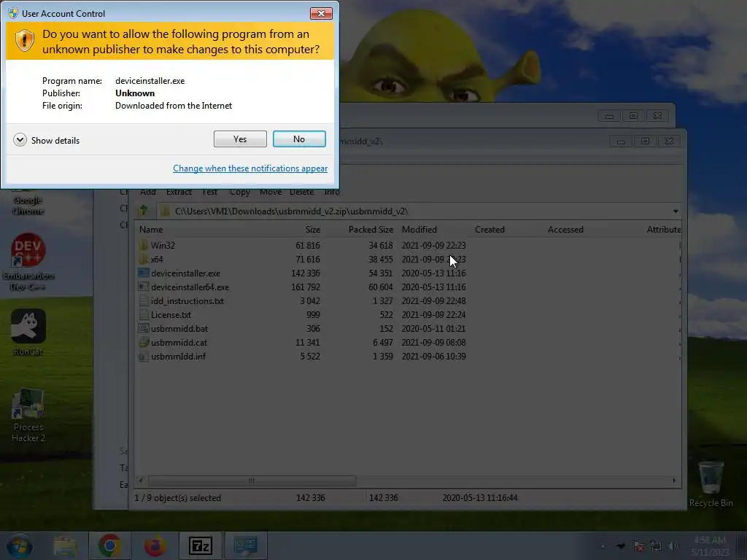The width and height of the screenshot is (747, 560).
Task: Open 7-Zip from the taskbar
Action: [201, 545]
